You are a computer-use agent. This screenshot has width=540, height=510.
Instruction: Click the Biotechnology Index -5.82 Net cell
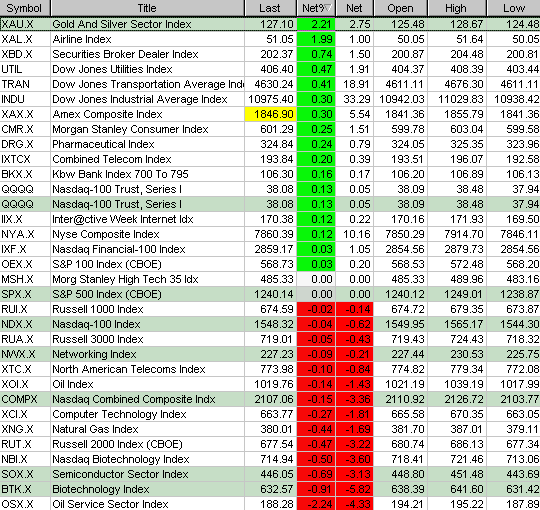[x=354, y=489]
